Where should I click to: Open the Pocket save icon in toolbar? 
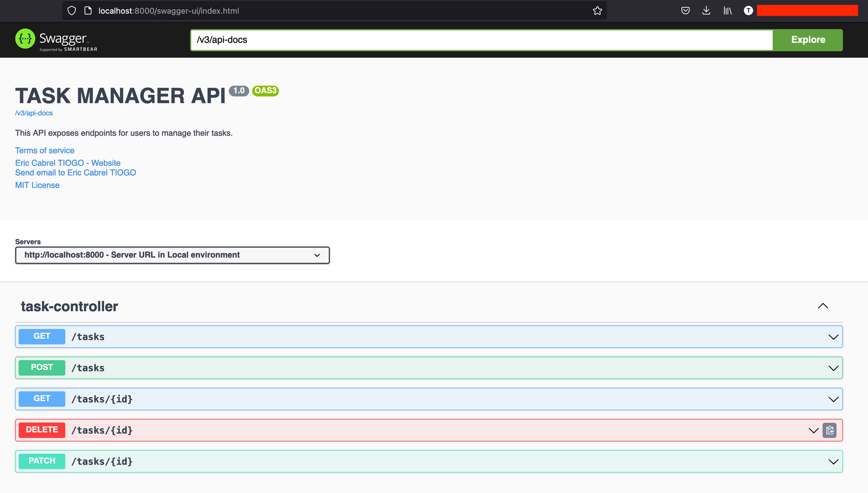[685, 11]
